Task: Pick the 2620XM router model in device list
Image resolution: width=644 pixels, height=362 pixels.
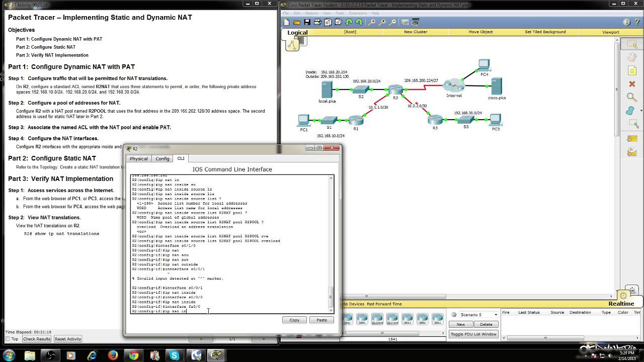Action: (377, 319)
